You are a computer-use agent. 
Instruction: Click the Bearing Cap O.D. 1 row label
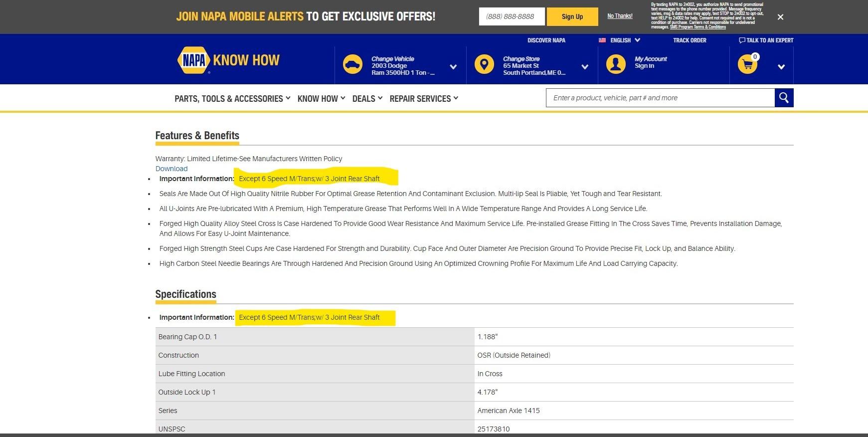(187, 337)
